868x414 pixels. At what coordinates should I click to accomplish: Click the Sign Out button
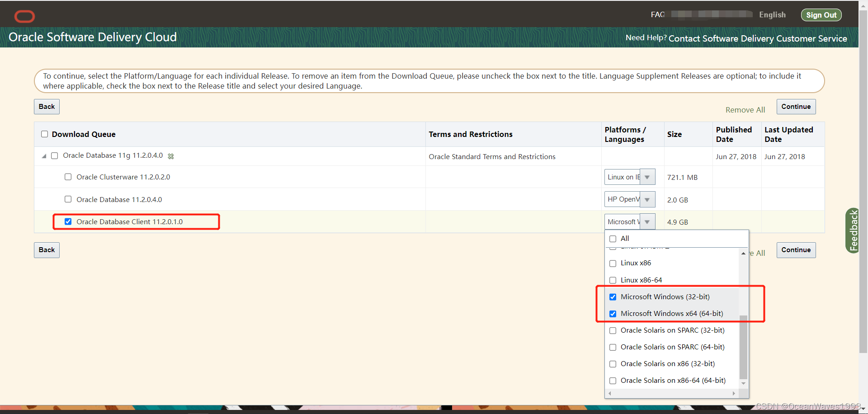821,15
